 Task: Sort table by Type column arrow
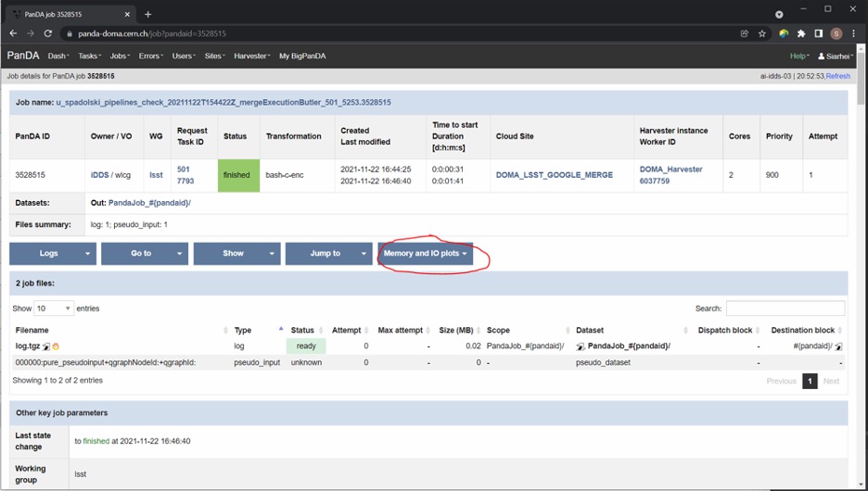(281, 329)
